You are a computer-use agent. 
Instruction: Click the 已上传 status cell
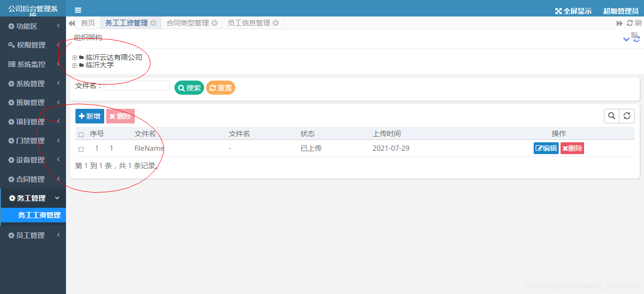click(x=311, y=148)
